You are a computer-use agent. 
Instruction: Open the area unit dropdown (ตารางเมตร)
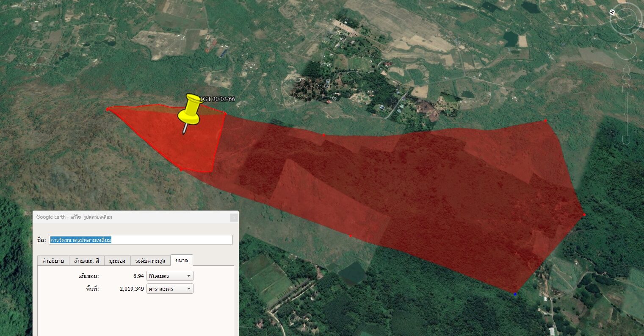coord(170,289)
